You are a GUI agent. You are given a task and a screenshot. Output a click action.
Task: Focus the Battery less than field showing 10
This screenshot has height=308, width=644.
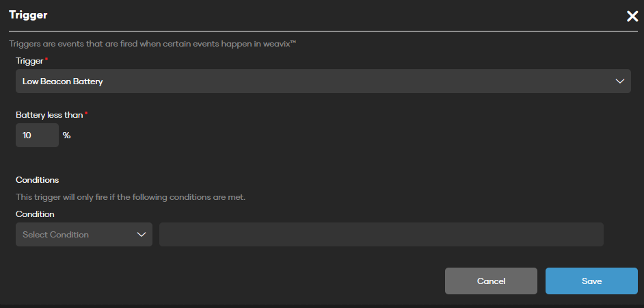coord(37,136)
